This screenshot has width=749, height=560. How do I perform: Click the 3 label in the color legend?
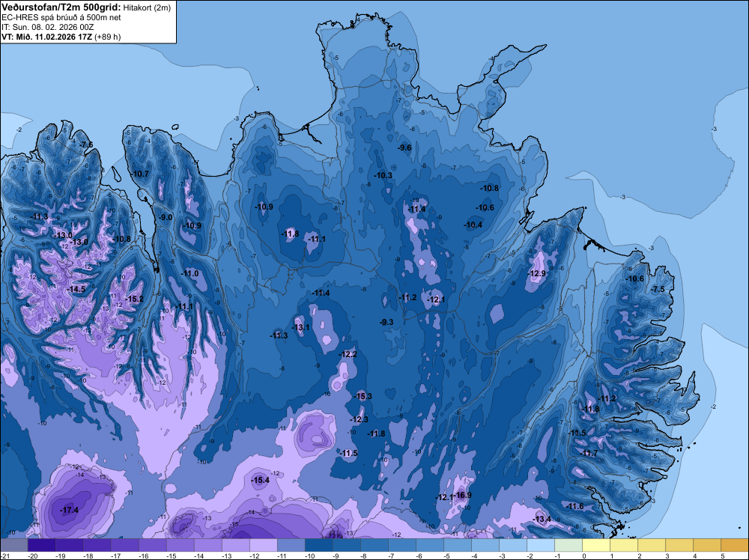coord(667,556)
